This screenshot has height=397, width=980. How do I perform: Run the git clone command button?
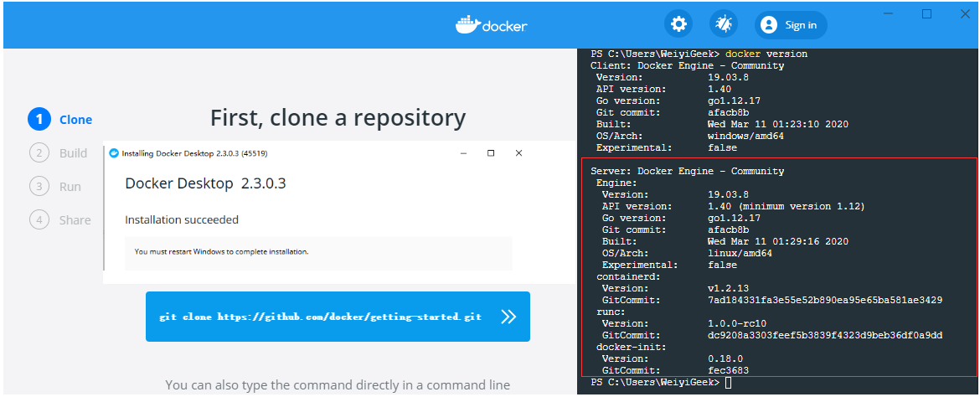tap(338, 317)
